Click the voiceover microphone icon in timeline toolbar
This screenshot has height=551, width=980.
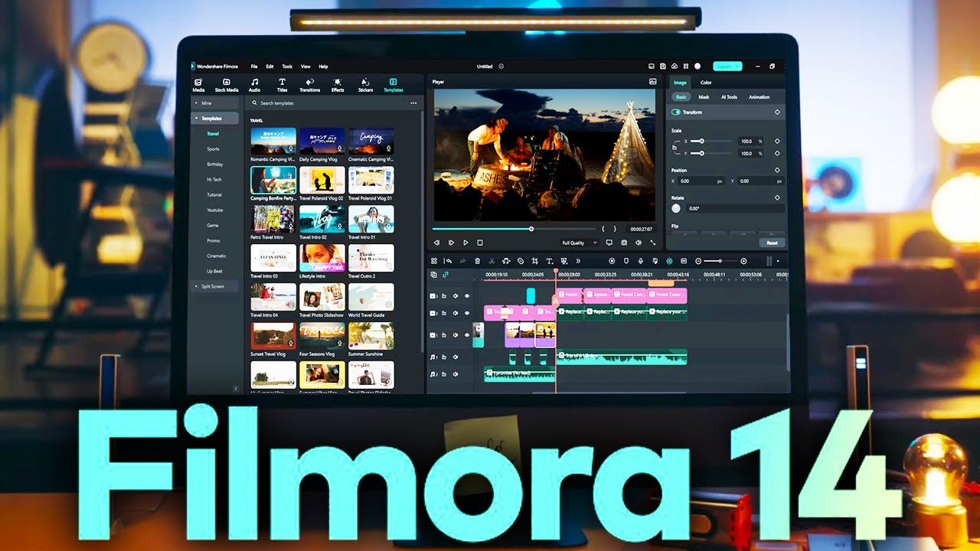click(641, 261)
